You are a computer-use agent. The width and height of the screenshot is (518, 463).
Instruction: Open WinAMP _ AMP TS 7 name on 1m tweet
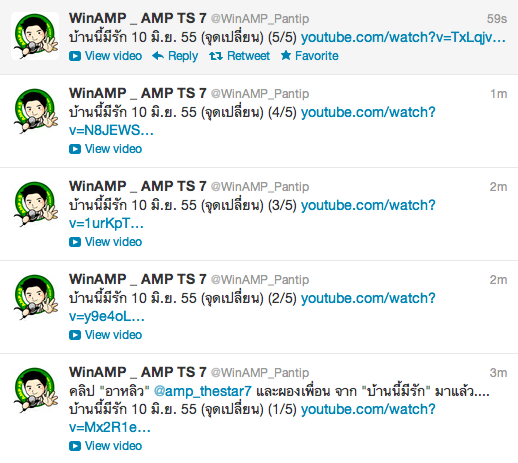(138, 93)
